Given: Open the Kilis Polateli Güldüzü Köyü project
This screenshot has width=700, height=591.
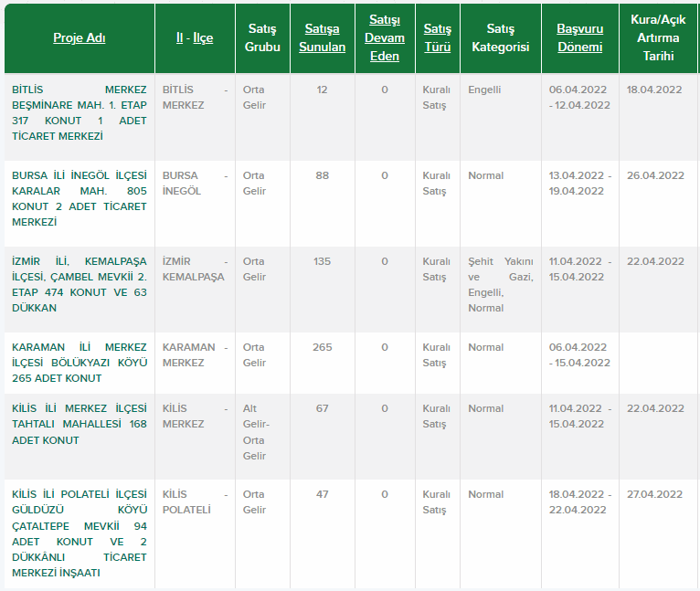Looking at the screenshot, I should (x=79, y=533).
